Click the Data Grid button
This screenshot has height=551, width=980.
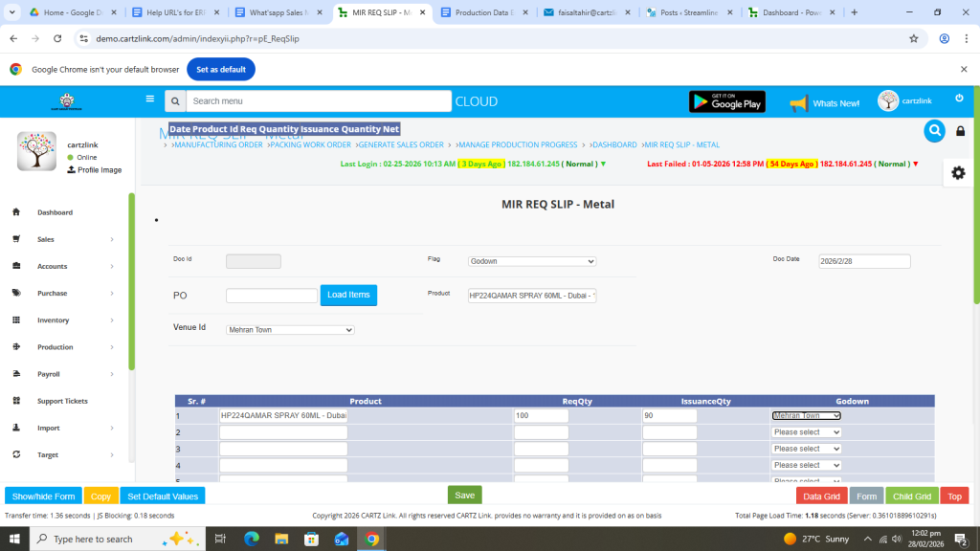(820, 496)
